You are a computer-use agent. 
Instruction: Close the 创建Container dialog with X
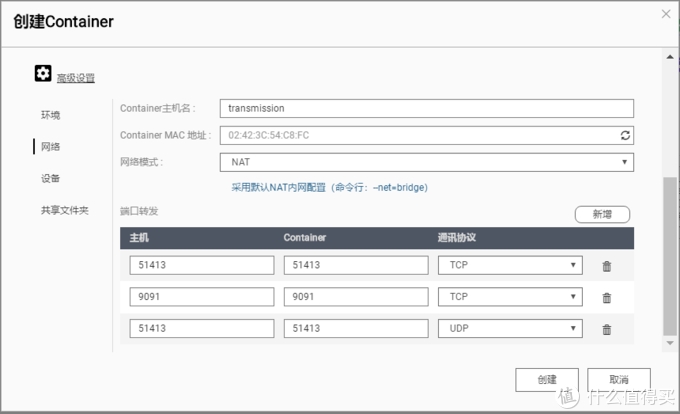[x=666, y=14]
